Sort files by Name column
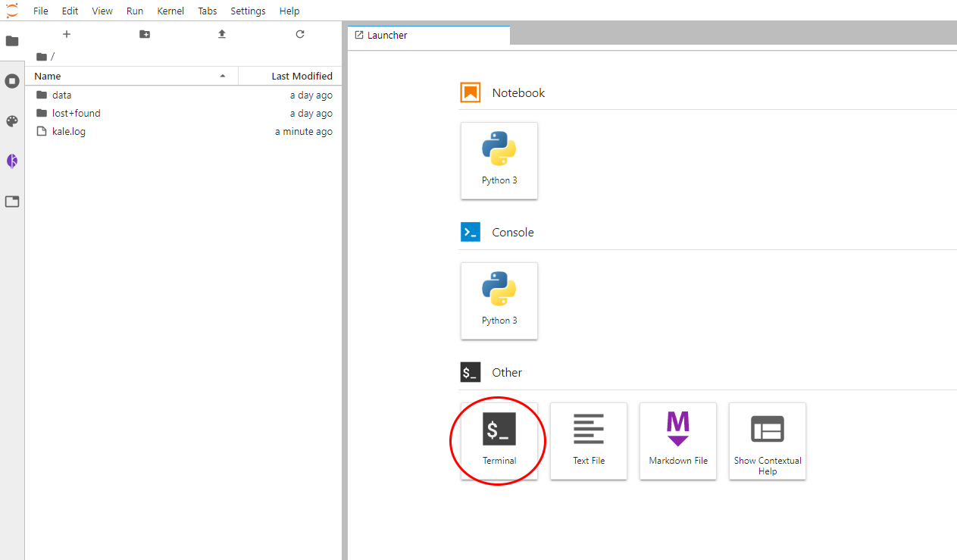The image size is (957, 560). [129, 76]
